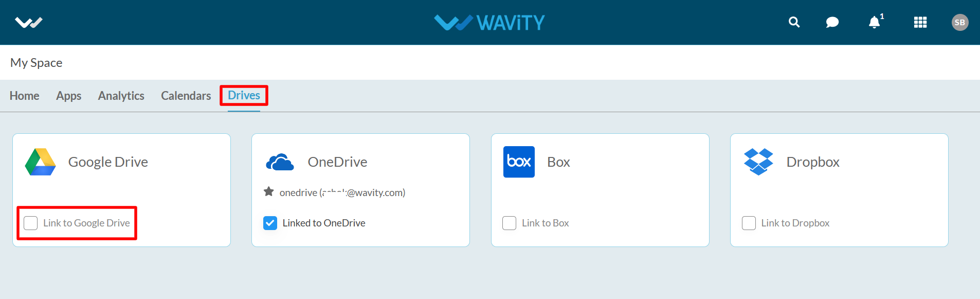The width and height of the screenshot is (980, 299).
Task: Show notifications via the bell icon
Action: click(x=875, y=22)
